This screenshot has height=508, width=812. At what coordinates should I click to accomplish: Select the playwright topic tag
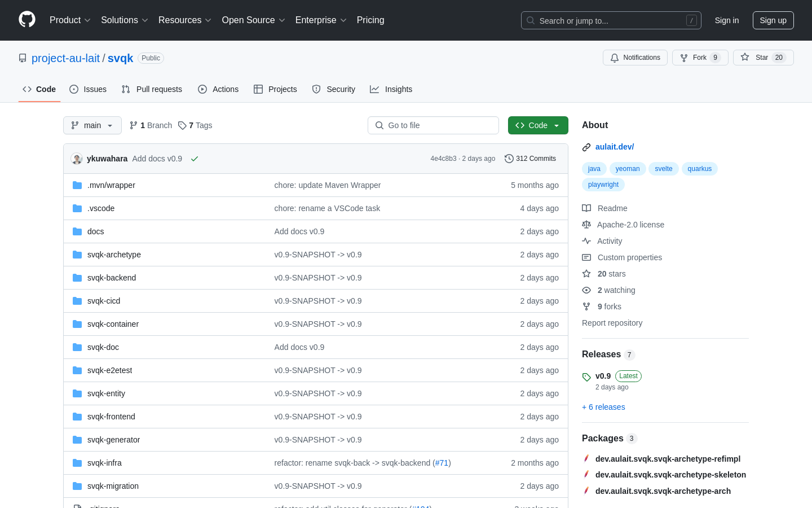[603, 185]
